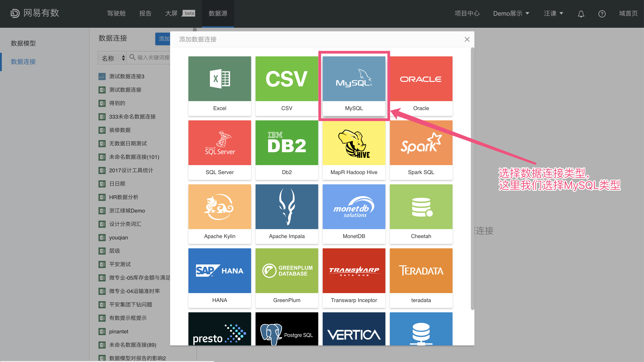Image resolution: width=644 pixels, height=362 pixels.
Task: Select 2017设计工具统计 connection
Action: pos(131,170)
